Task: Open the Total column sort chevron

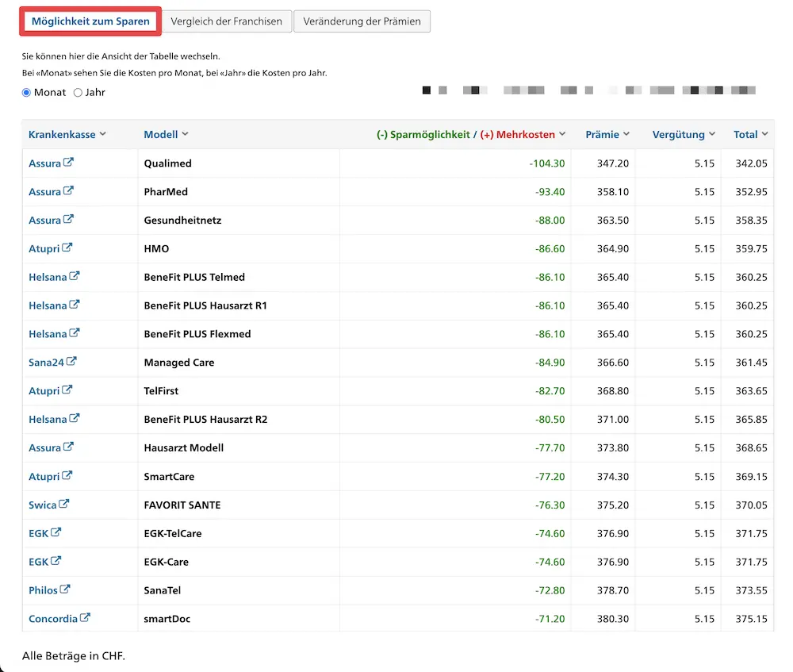Action: pyautogui.click(x=764, y=134)
